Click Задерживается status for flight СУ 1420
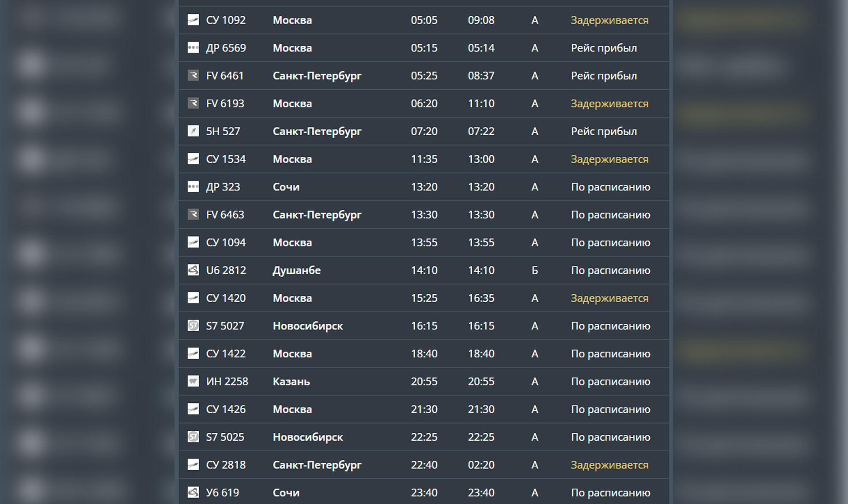The width and height of the screenshot is (848, 504). pos(609,298)
